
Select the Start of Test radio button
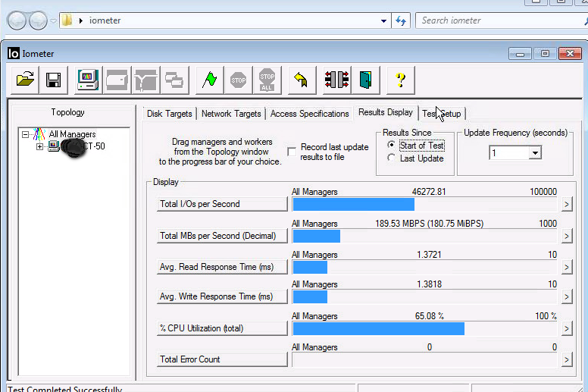[391, 145]
